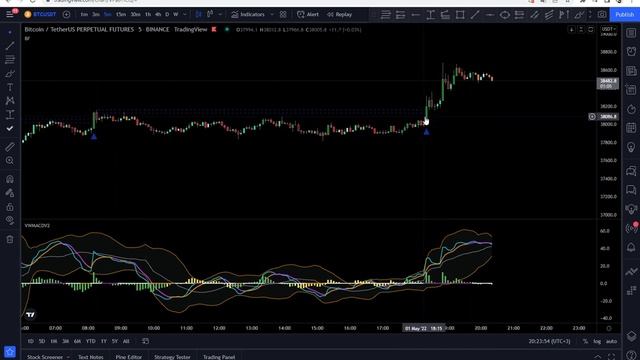Open the indicator templates grid icon
Image resolution: width=640 pixels, height=360 pixels.
coord(283,14)
